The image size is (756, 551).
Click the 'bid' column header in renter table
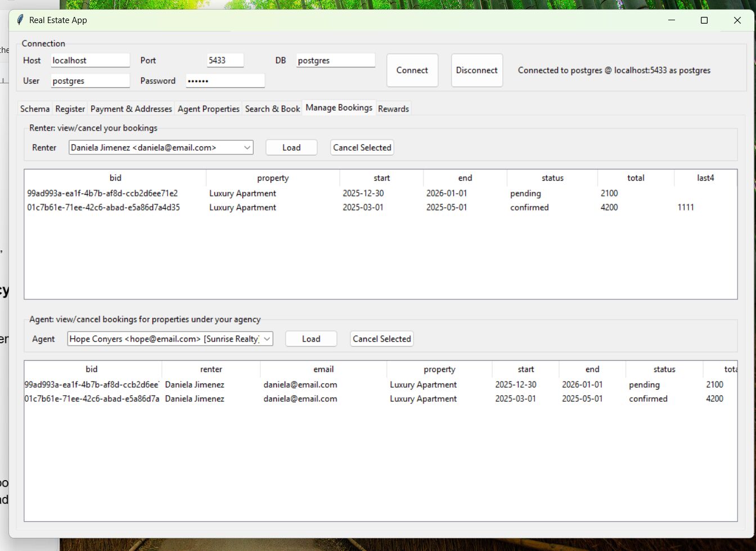point(115,178)
